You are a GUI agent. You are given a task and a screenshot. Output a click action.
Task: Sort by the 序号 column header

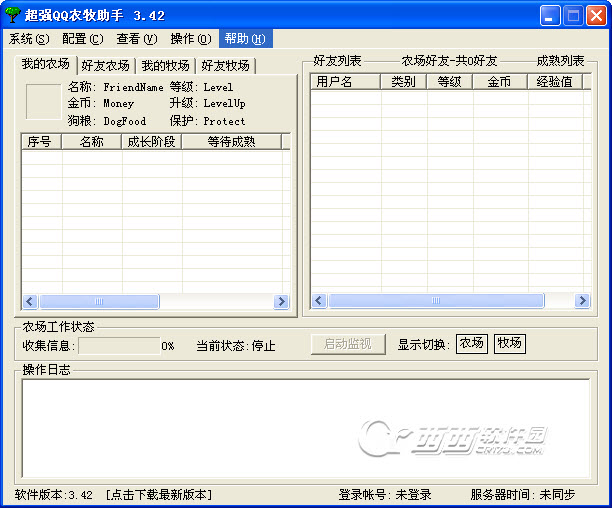point(41,142)
